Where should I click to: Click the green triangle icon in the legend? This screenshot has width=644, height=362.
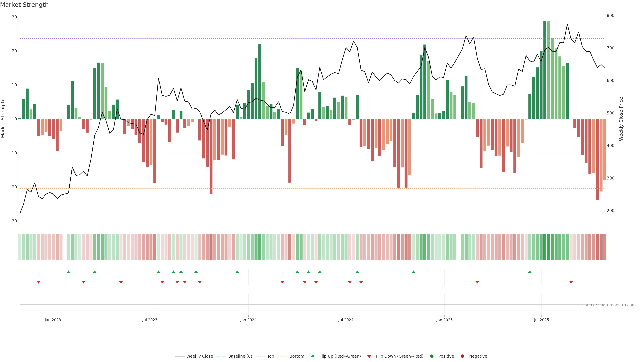coord(312,356)
